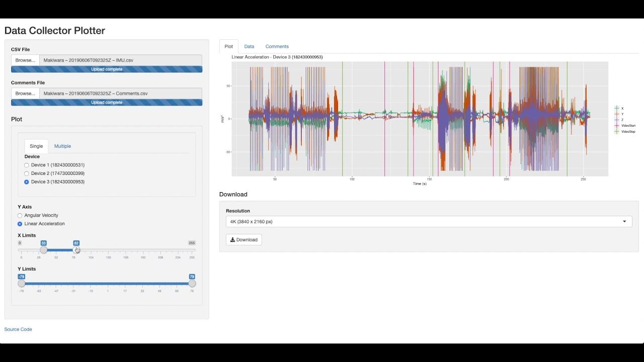Choose Linear Acceleration for Y Axis

(x=20, y=224)
